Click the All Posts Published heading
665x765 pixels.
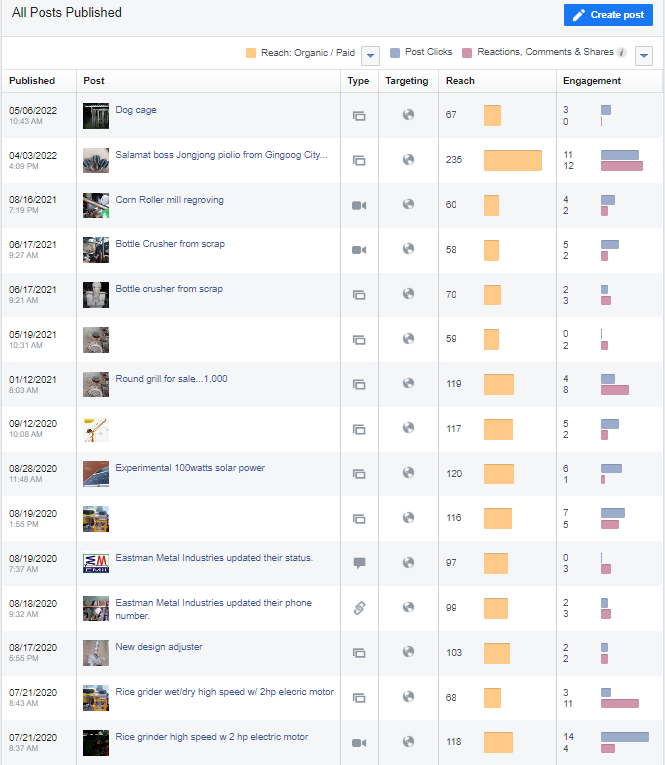click(x=67, y=13)
